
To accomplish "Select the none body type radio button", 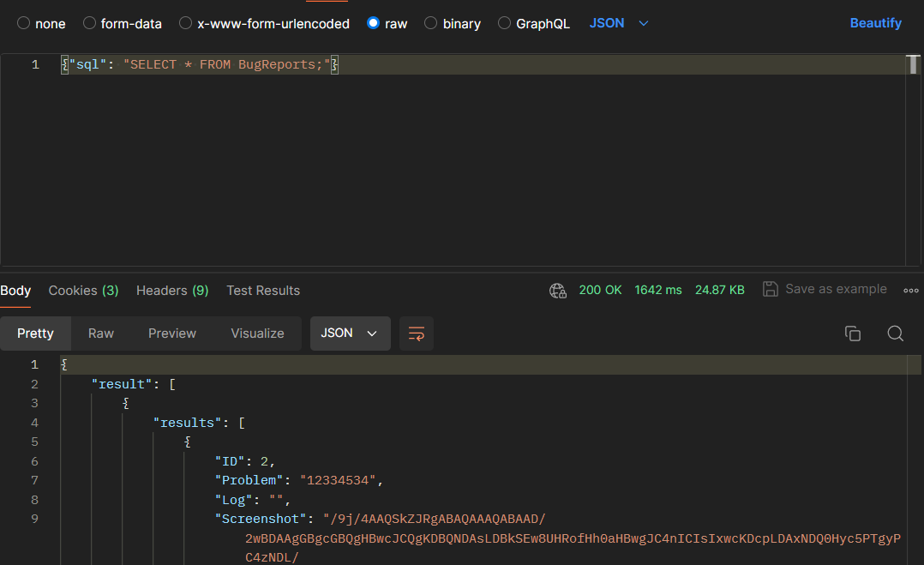I will pos(24,23).
